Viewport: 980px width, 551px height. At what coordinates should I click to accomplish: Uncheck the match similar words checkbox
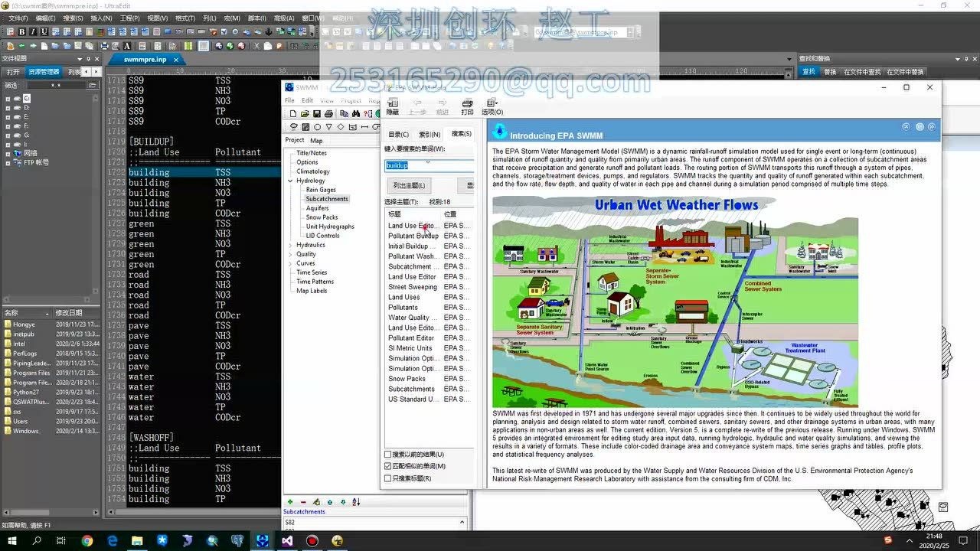387,466
